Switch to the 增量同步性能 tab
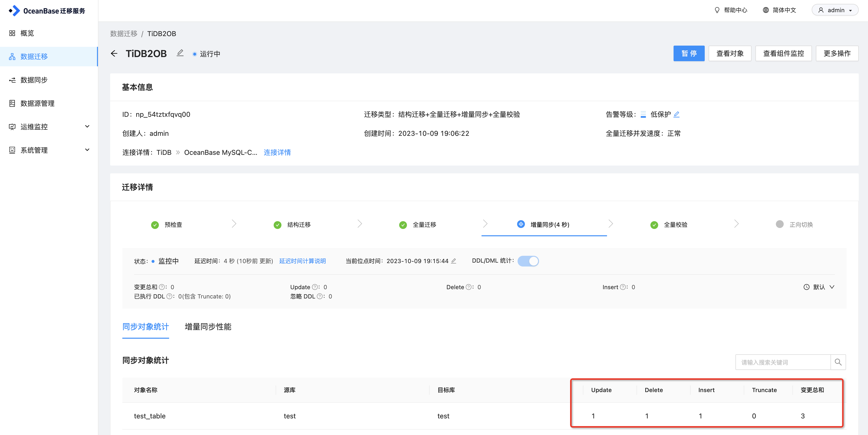 208,327
